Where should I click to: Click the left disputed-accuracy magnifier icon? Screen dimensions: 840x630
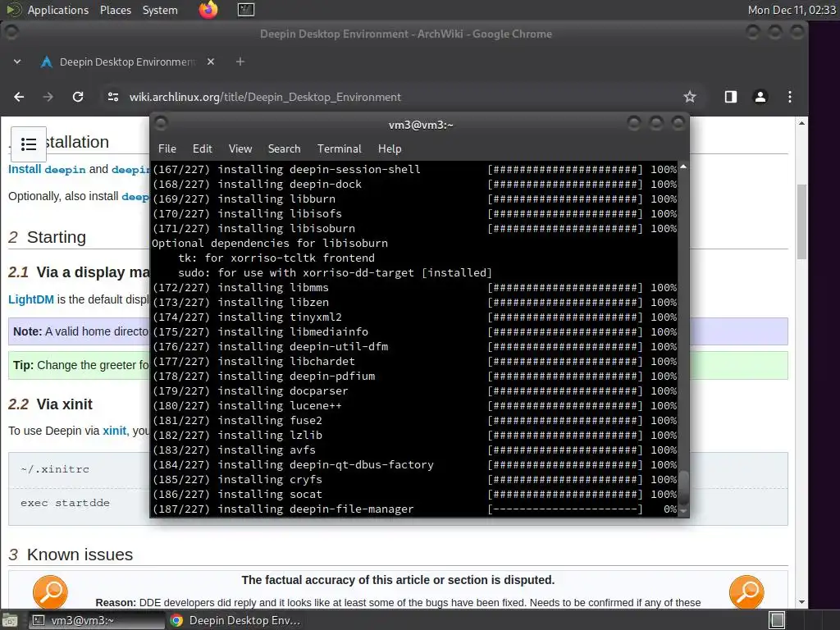[x=50, y=591]
